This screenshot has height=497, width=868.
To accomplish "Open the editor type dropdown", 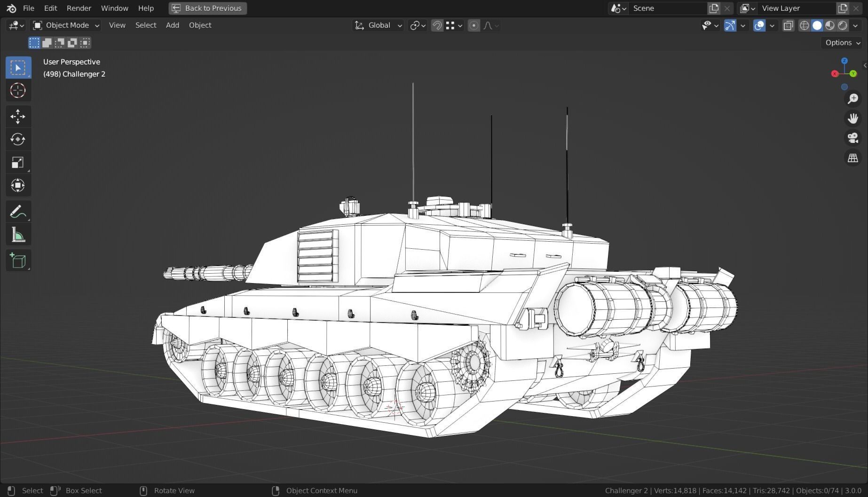I will pyautogui.click(x=16, y=25).
